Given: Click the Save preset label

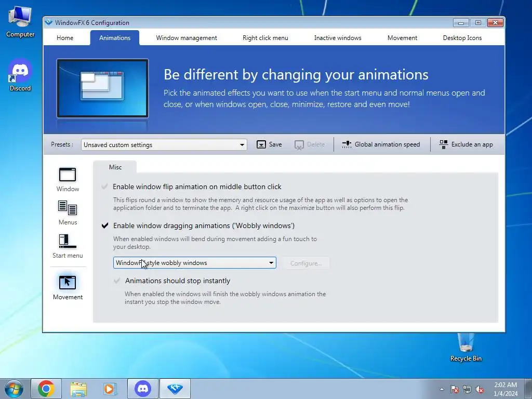Looking at the screenshot, I should pos(275,144).
